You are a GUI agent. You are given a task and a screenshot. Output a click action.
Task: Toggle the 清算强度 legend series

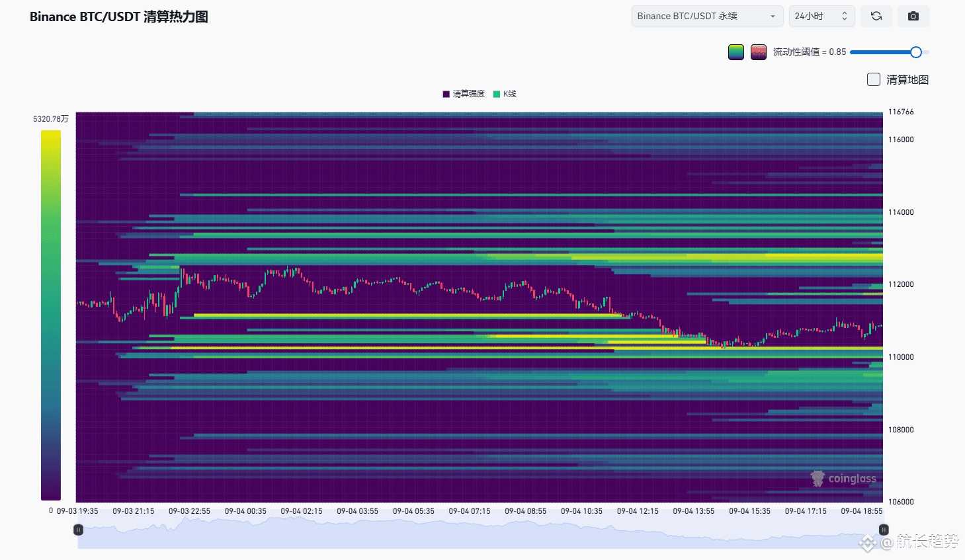point(464,94)
